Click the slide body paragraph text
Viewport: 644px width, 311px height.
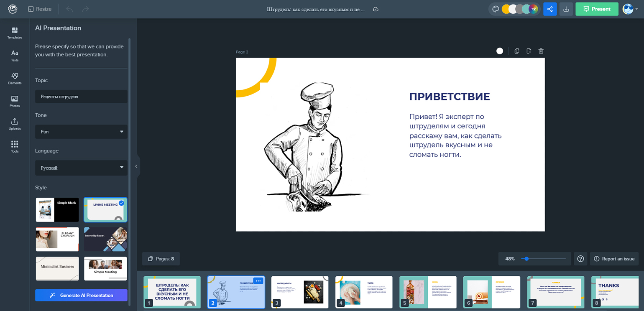point(455,135)
